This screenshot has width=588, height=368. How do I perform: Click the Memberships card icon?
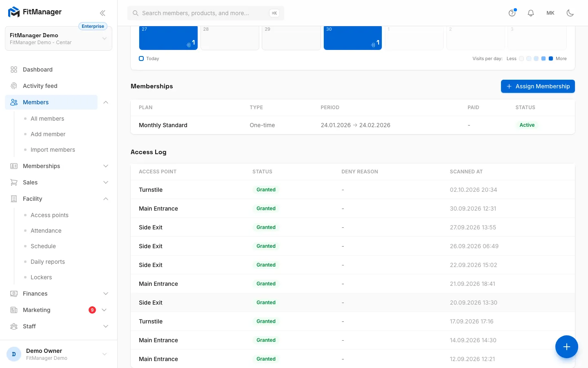tap(14, 166)
